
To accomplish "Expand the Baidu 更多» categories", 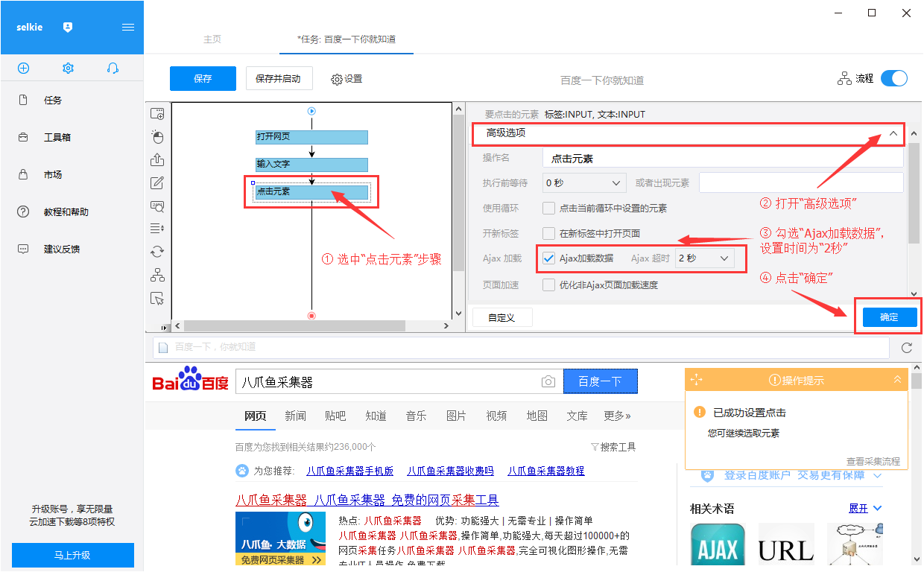I will click(617, 416).
